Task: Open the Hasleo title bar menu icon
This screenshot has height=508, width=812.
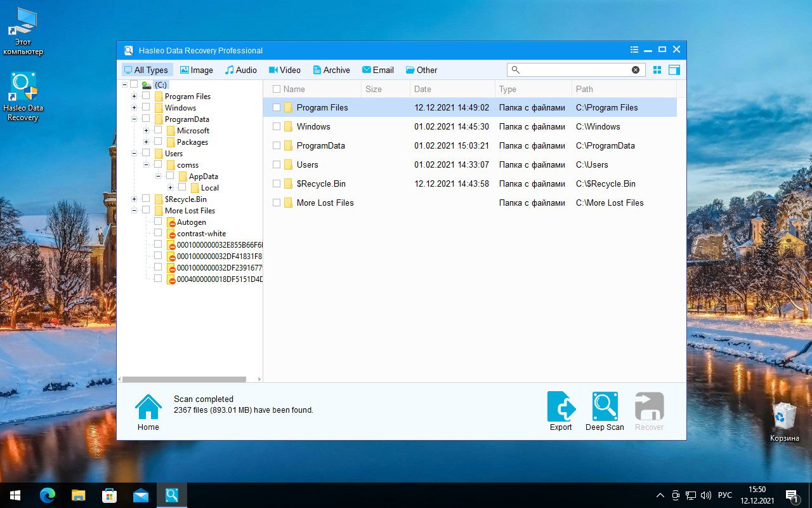Action: 634,50
